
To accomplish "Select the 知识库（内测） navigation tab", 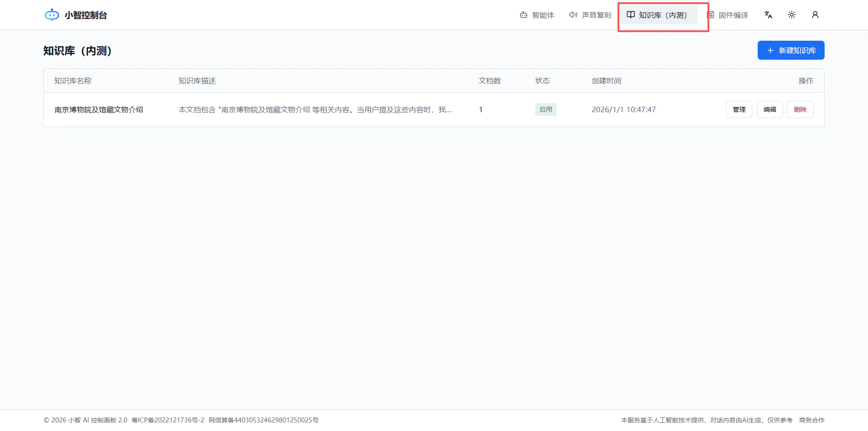I will click(659, 15).
